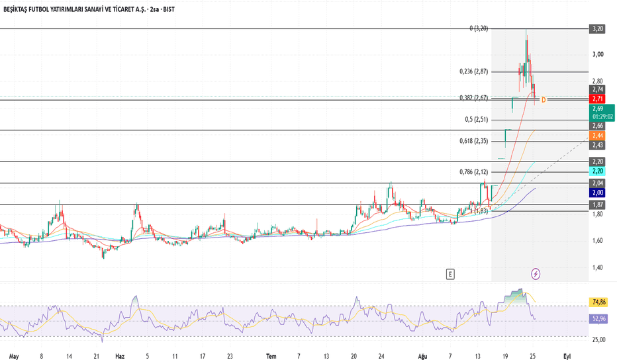Click the 3,00 price axis value
This screenshot has height=364, width=617.
(x=598, y=54)
